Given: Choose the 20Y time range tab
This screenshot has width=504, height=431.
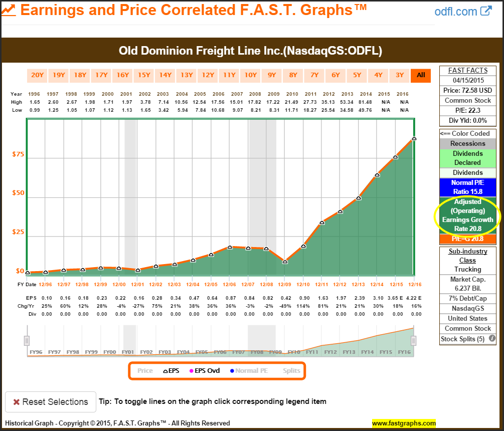Looking at the screenshot, I should [x=38, y=75].
